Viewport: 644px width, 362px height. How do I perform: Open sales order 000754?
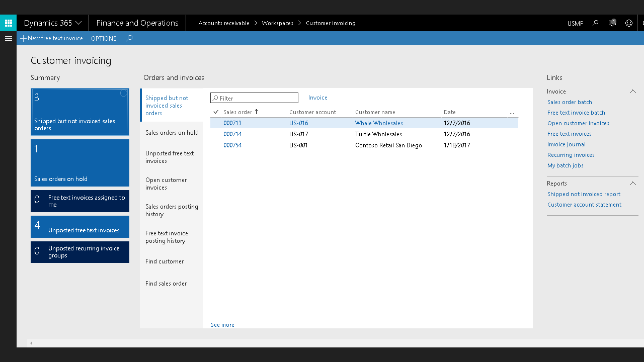click(232, 145)
